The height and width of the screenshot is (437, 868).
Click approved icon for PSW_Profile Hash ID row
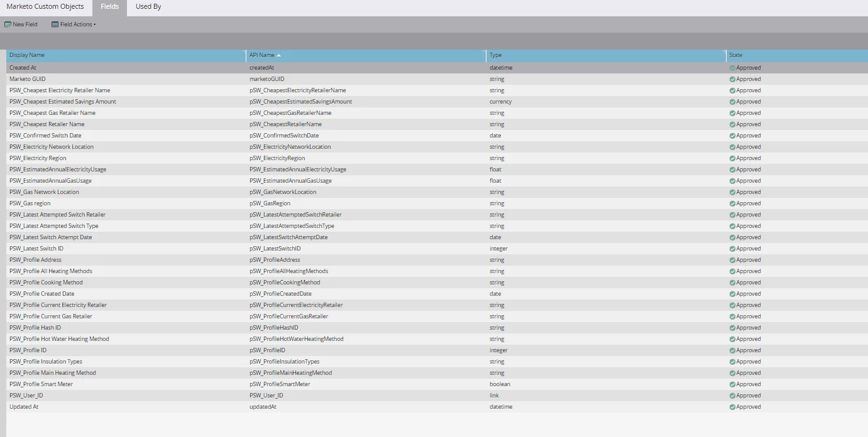[x=732, y=328]
